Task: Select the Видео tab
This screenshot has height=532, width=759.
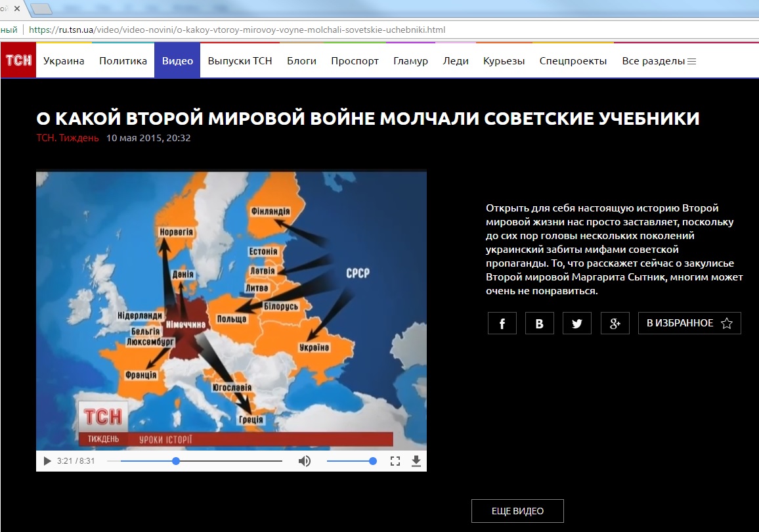Action: [x=177, y=60]
